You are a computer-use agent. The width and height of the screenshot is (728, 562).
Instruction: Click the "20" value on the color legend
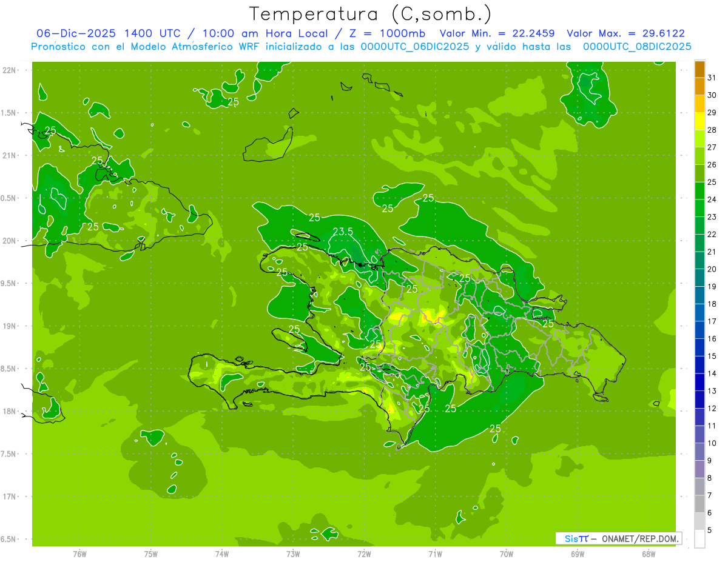pyautogui.click(x=712, y=269)
